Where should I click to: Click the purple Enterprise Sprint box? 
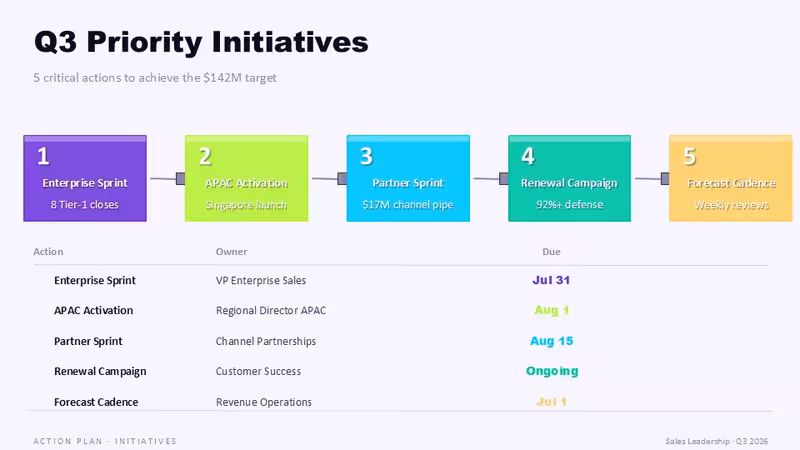point(85,178)
